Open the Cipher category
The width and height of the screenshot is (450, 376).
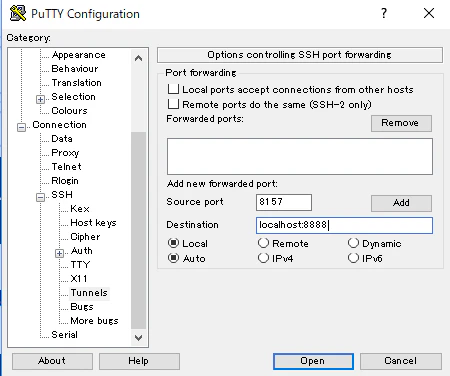[85, 237]
